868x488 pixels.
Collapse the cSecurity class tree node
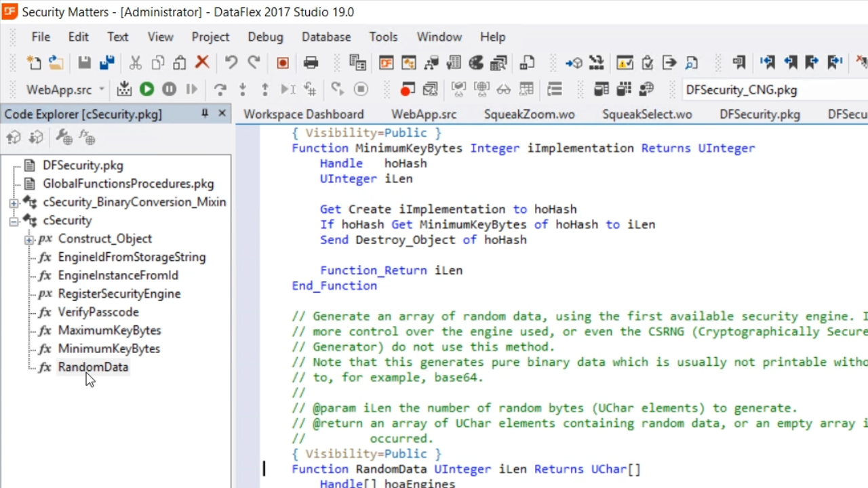(14, 221)
